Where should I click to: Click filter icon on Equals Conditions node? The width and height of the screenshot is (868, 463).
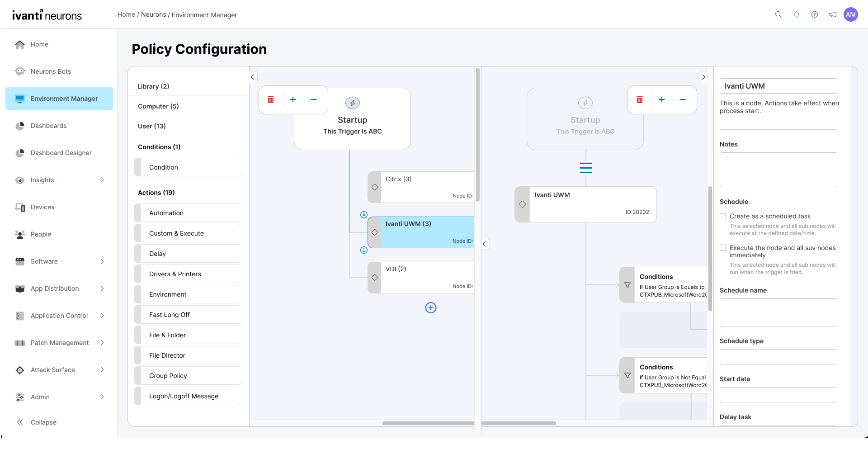click(x=627, y=285)
